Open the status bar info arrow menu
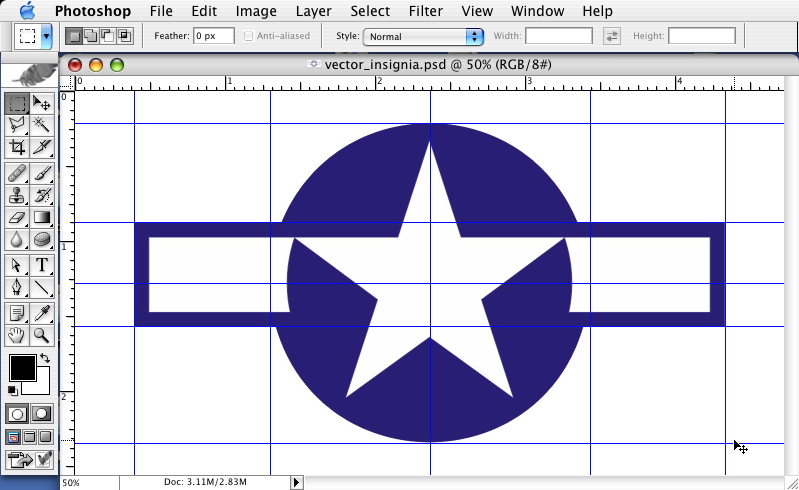 click(297, 482)
